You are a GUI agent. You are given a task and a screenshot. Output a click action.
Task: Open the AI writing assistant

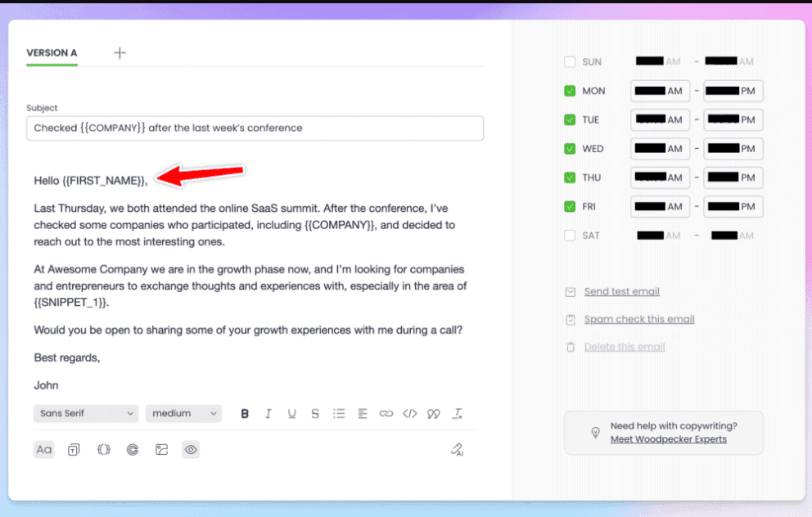click(457, 449)
